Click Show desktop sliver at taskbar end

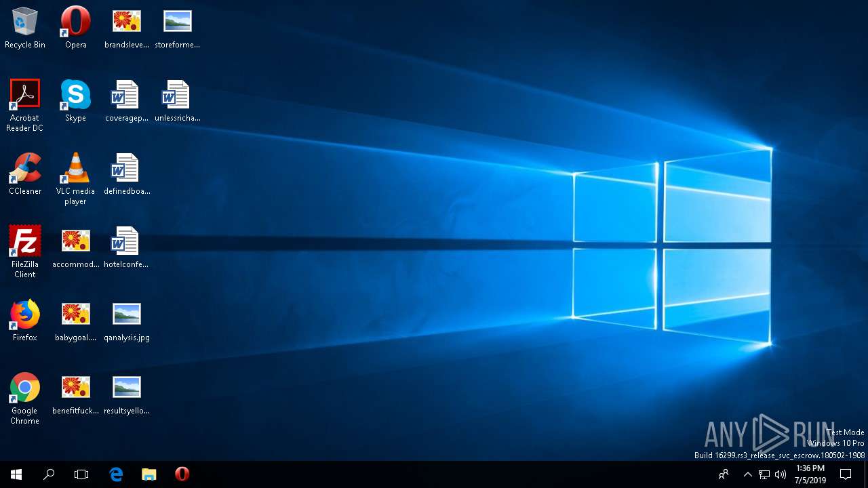point(866,474)
